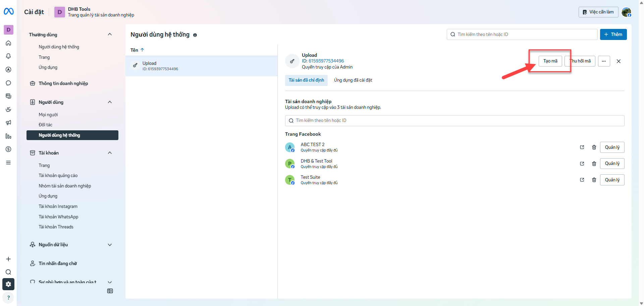Collapse the Tài khoản section

click(x=110, y=153)
